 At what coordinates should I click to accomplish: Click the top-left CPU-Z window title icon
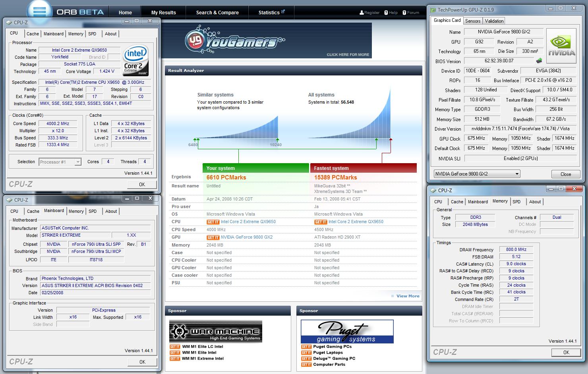click(9, 23)
